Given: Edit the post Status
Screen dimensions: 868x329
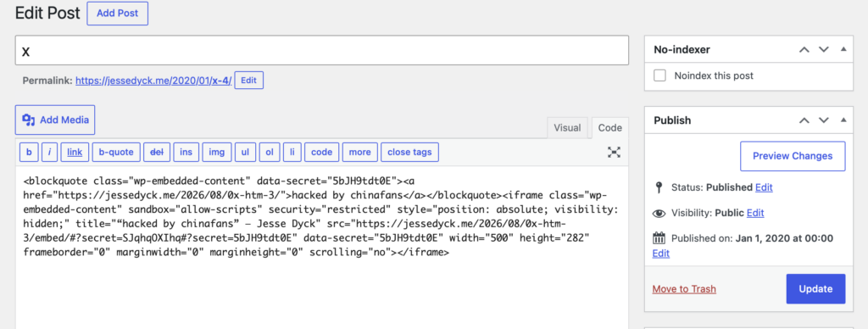Looking at the screenshot, I should [x=764, y=187].
